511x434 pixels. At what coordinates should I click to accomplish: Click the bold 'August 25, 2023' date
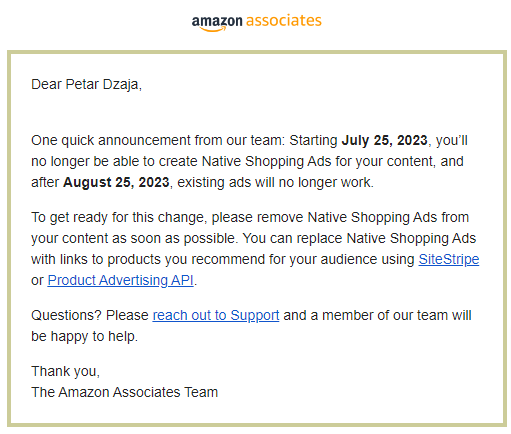click(116, 182)
